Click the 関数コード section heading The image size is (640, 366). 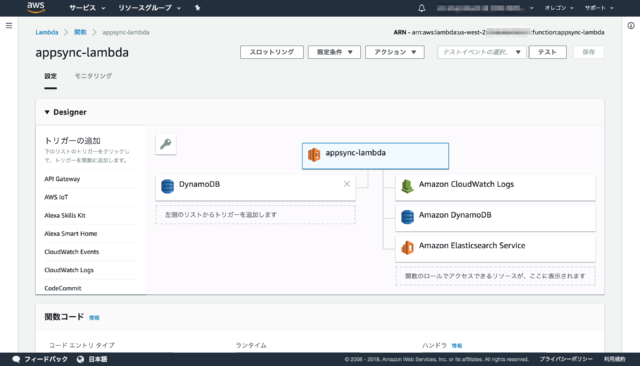click(x=64, y=317)
